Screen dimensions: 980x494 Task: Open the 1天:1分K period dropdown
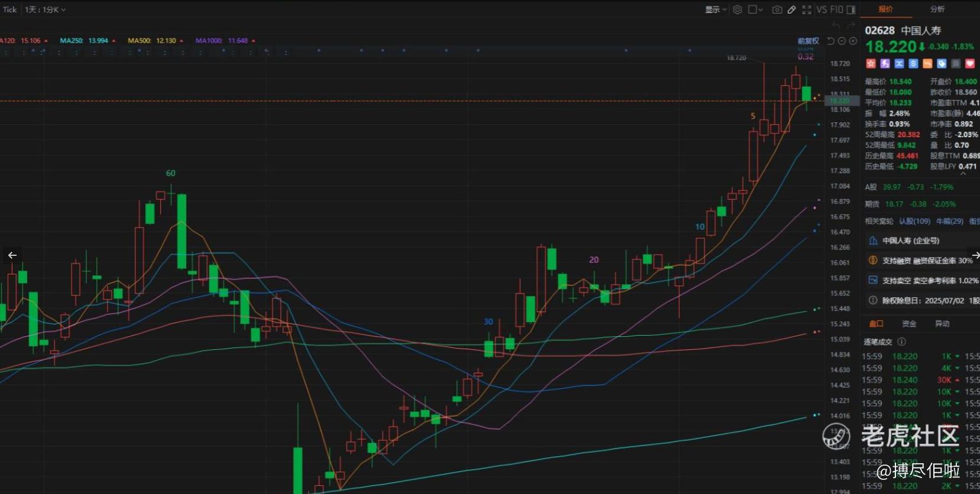click(46, 9)
